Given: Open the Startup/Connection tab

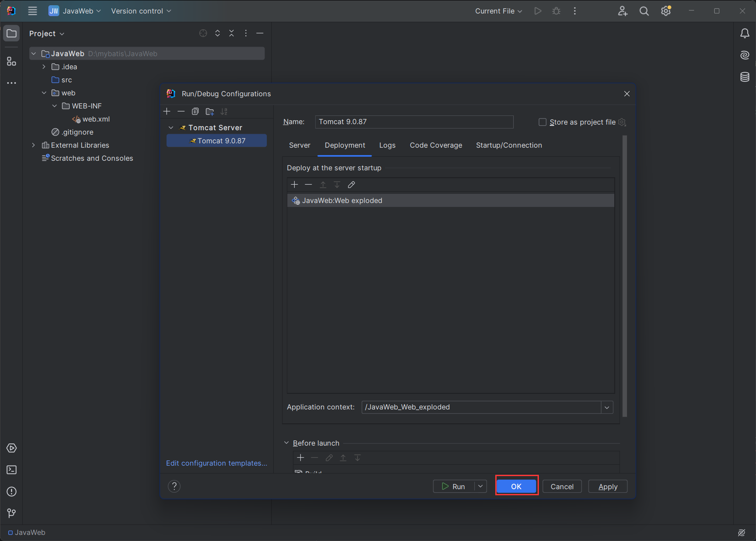Looking at the screenshot, I should click(x=509, y=145).
